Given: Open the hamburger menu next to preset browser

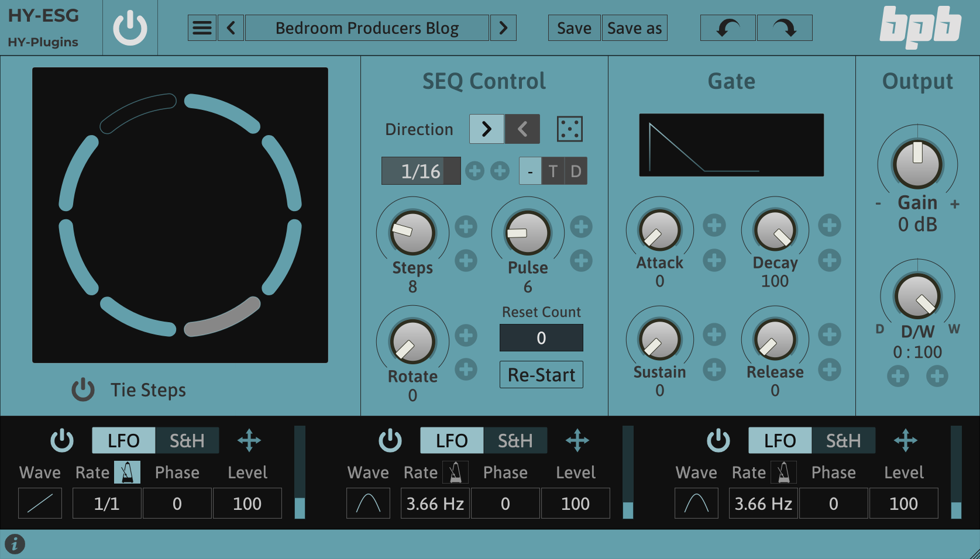Looking at the screenshot, I should (202, 27).
